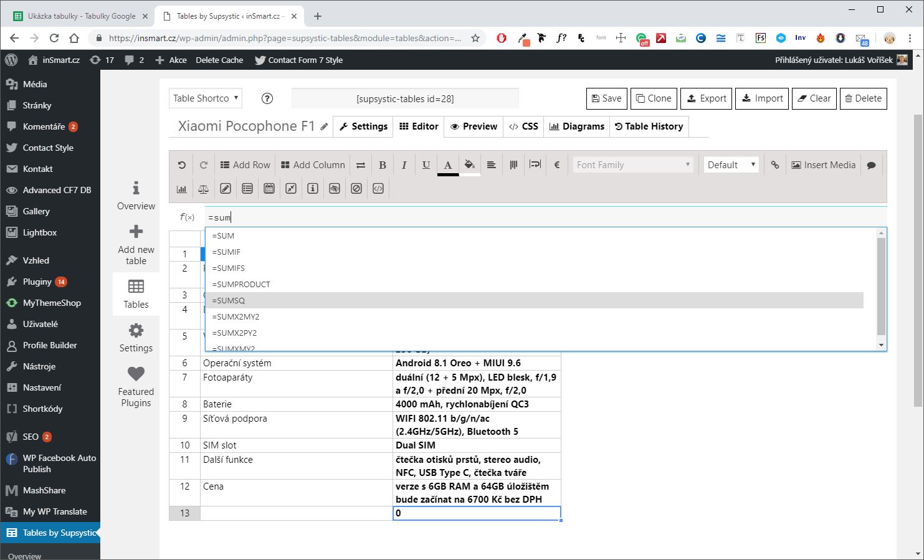
Task: Open the Font Family dropdown
Action: tap(633, 165)
